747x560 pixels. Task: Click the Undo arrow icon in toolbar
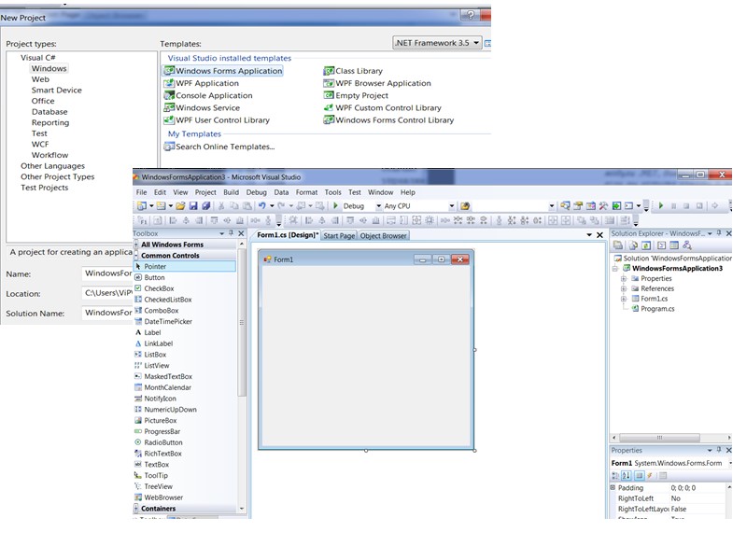tap(261, 205)
